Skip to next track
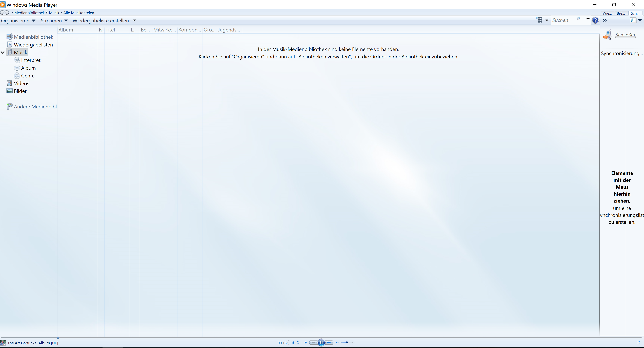Screen dimensions: 644x348 tap(330, 342)
